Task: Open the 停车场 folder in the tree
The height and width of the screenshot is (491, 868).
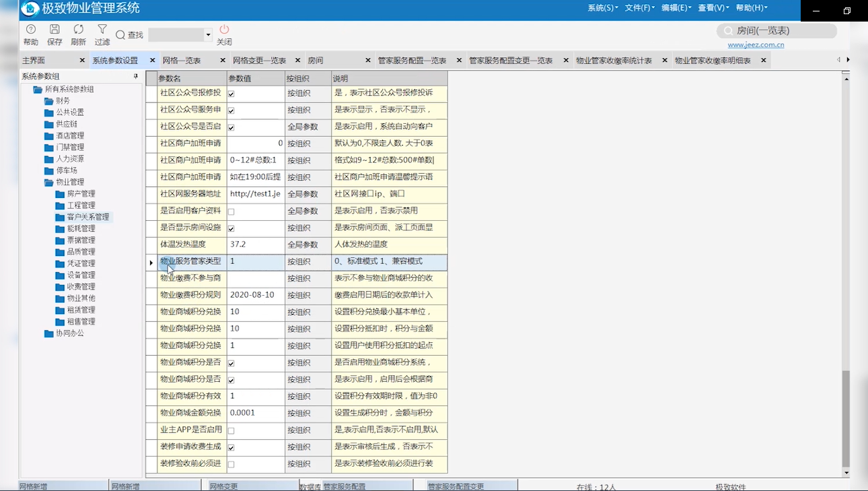Action: 61,170
